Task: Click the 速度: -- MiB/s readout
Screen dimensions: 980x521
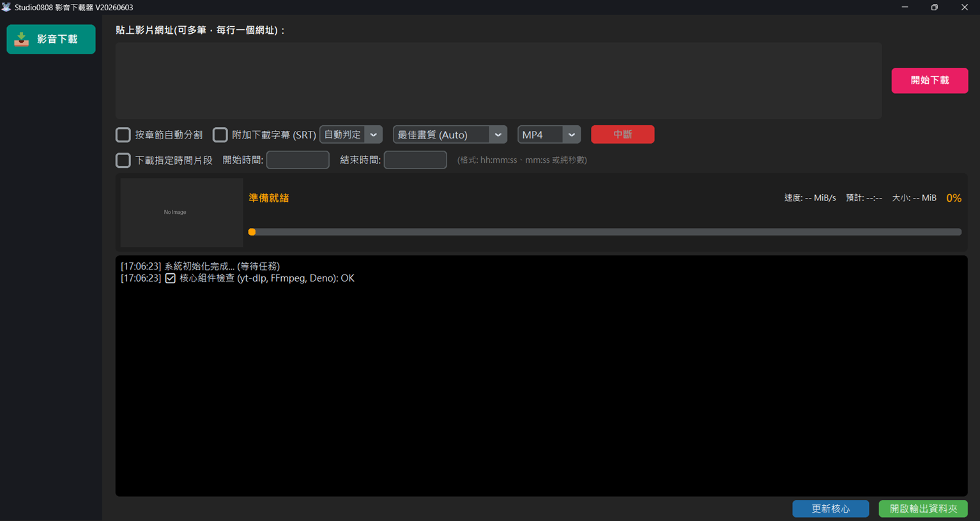Action: tap(810, 198)
